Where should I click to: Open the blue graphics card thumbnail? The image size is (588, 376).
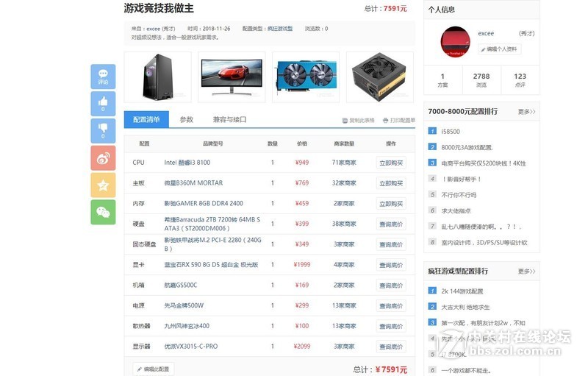306,77
